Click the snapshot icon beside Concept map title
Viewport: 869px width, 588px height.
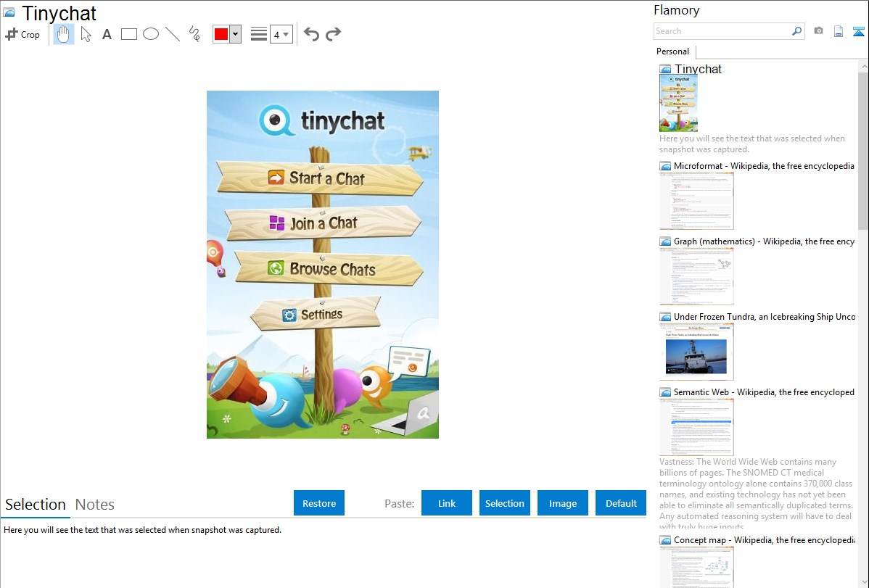coord(665,539)
